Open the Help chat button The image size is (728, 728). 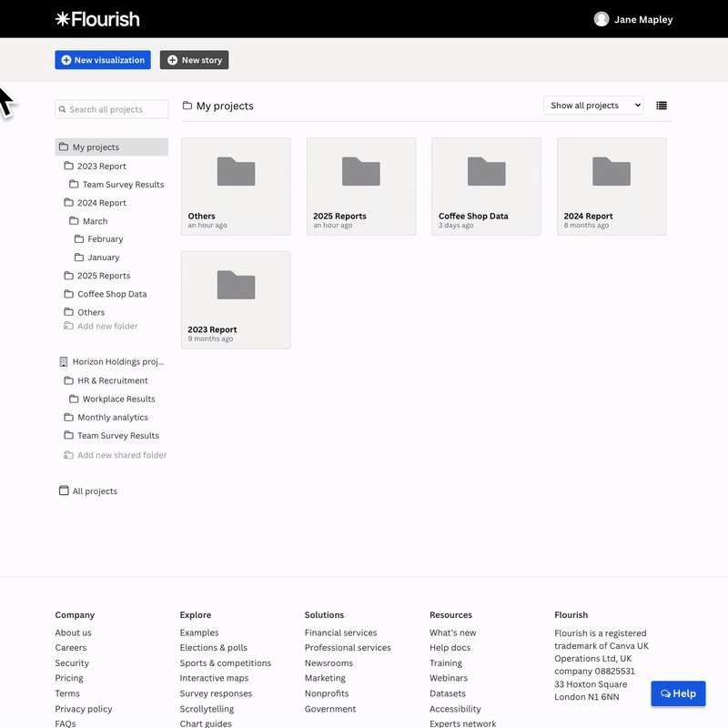tap(678, 693)
